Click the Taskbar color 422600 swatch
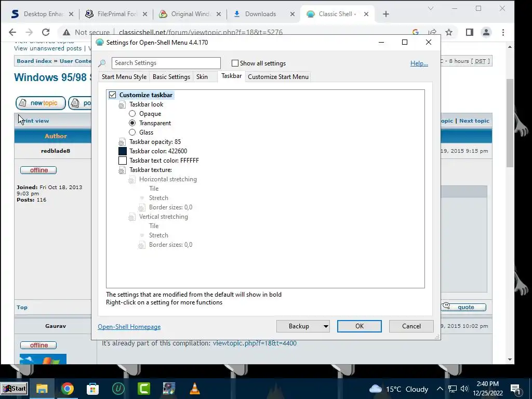 click(123, 151)
